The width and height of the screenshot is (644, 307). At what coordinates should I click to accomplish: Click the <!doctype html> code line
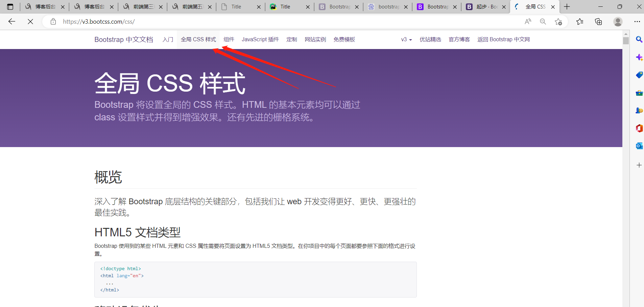point(121,268)
